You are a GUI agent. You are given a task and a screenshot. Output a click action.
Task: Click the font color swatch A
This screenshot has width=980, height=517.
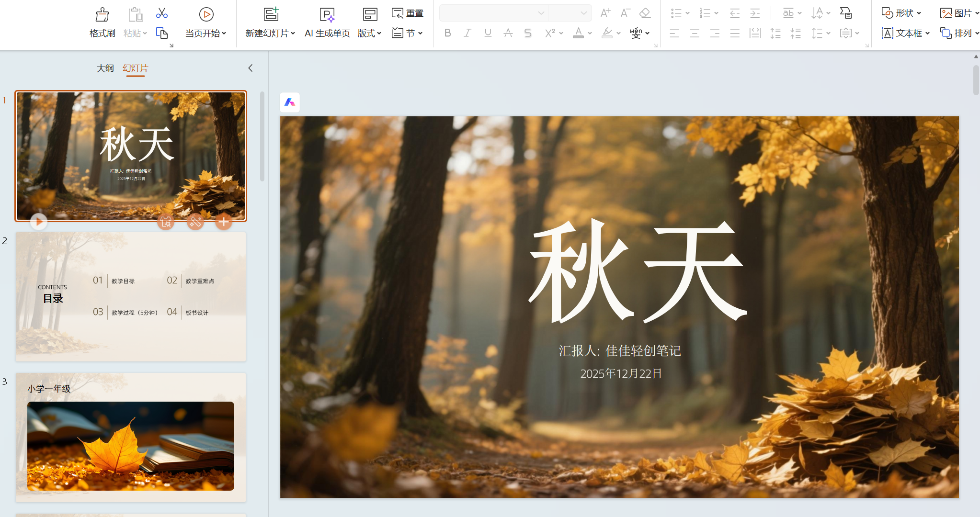[578, 33]
